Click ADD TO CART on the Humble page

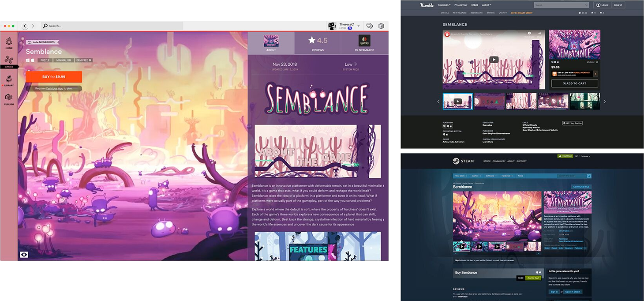[575, 83]
